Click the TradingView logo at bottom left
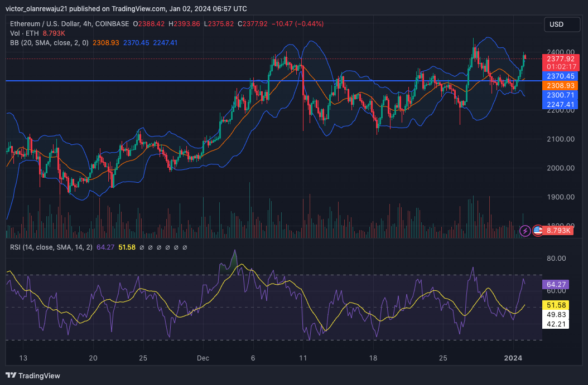588x385 pixels. click(x=33, y=376)
